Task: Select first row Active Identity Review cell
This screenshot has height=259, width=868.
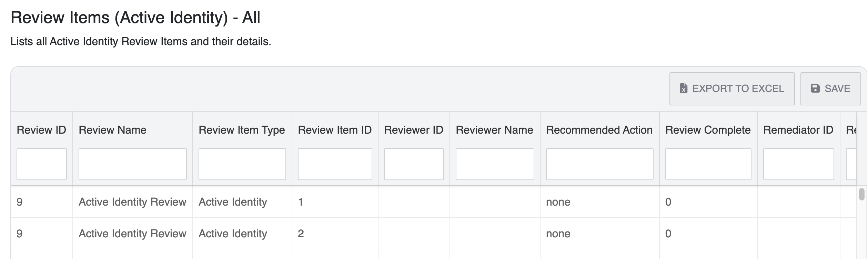Action: point(132,202)
